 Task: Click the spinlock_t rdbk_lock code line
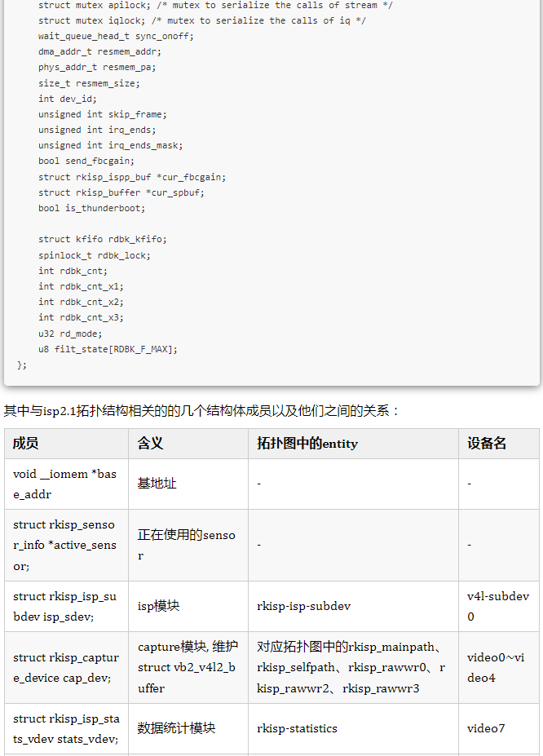tap(94, 255)
